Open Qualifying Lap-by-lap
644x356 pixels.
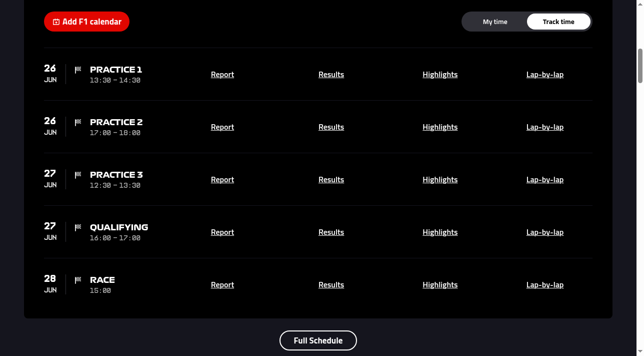(545, 232)
